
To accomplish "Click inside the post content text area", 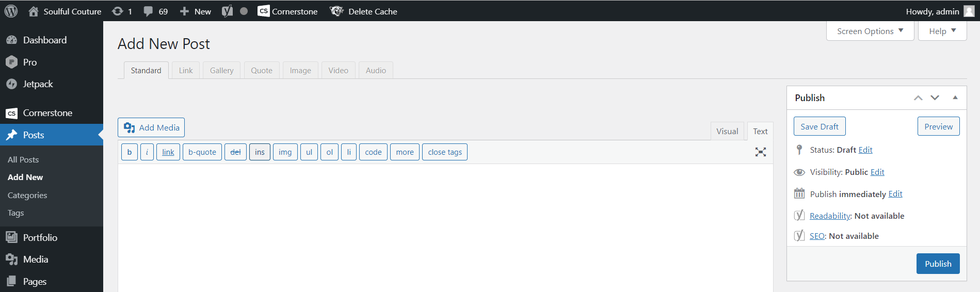I will tap(445, 227).
